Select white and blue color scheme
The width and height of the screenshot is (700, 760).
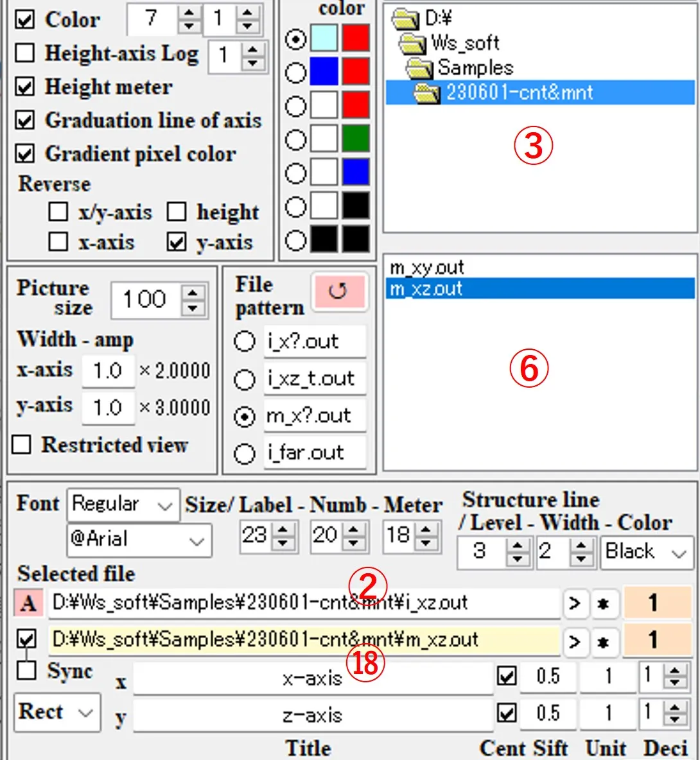295,173
